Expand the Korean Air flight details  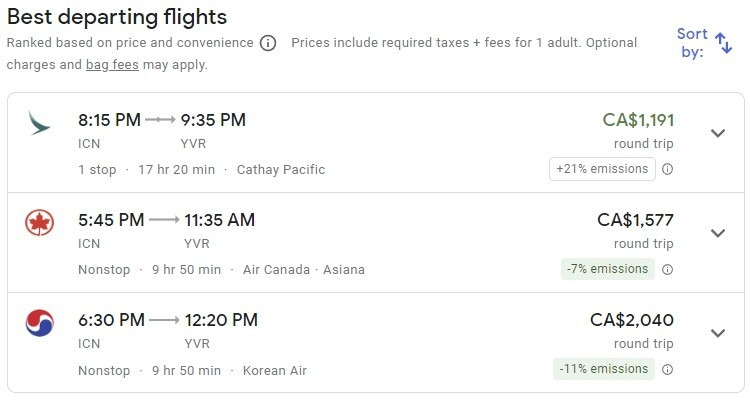click(718, 333)
